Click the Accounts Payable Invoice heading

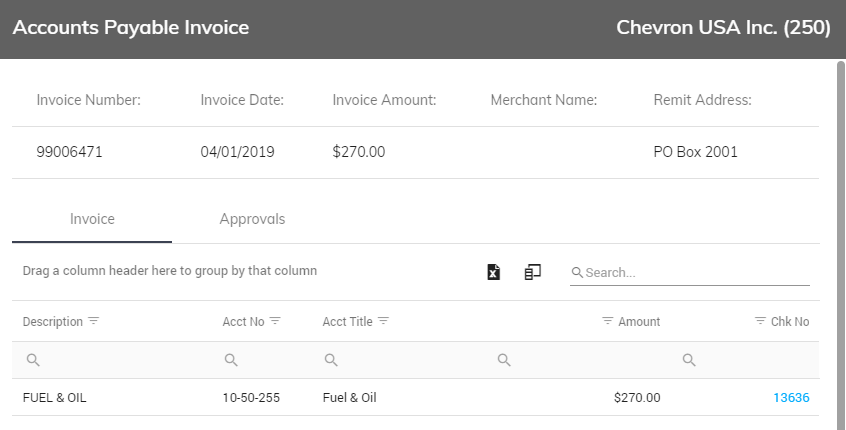pyautogui.click(x=131, y=28)
